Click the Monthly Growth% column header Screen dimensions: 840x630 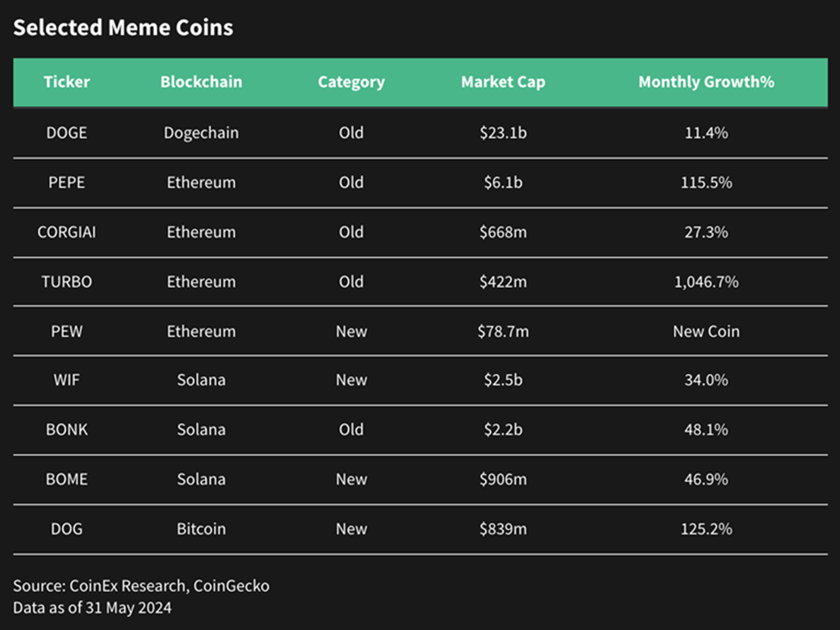(x=706, y=83)
